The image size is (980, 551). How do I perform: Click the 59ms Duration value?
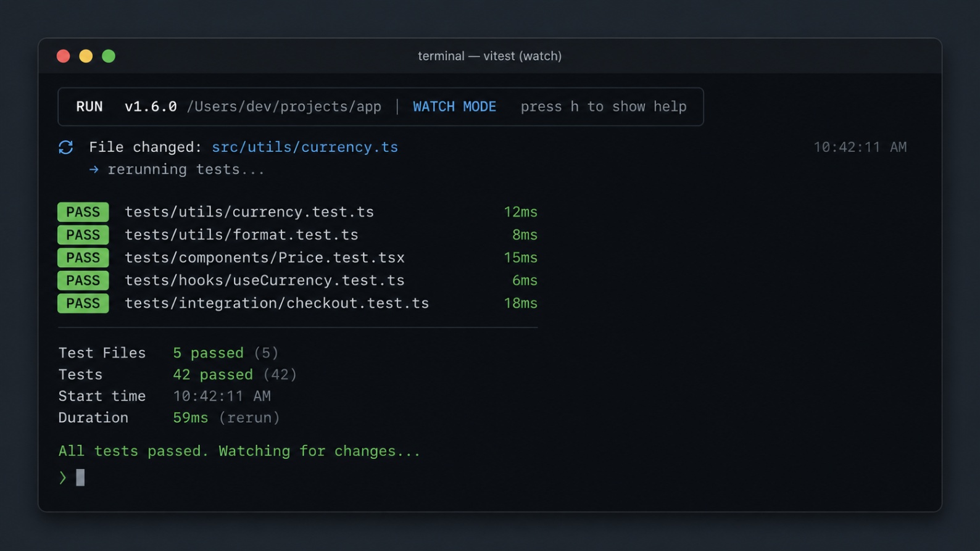pos(191,418)
